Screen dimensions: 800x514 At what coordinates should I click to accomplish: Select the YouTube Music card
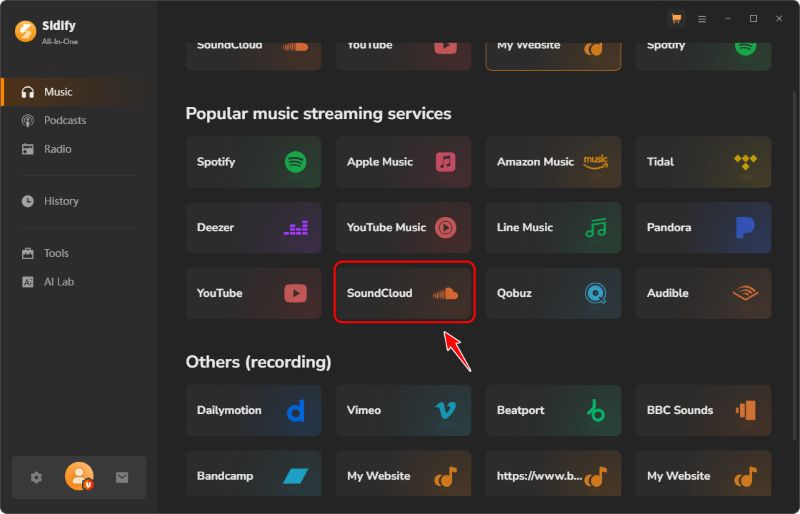pos(404,228)
